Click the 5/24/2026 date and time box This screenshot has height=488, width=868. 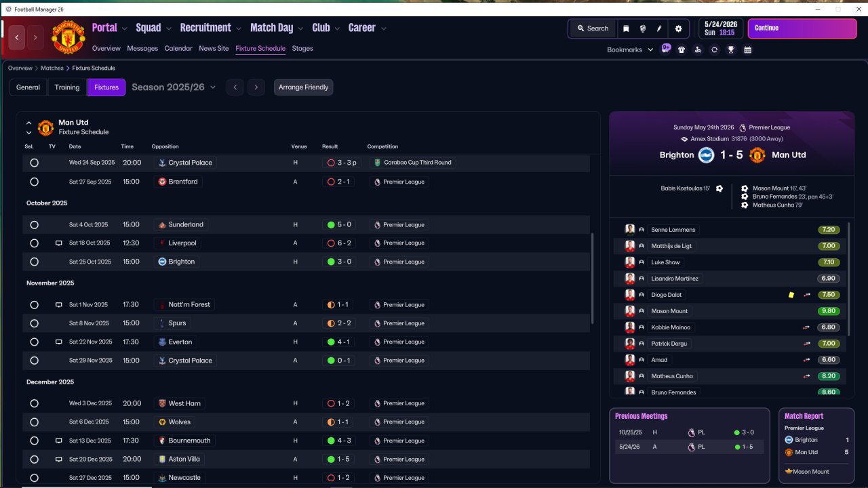coord(720,28)
